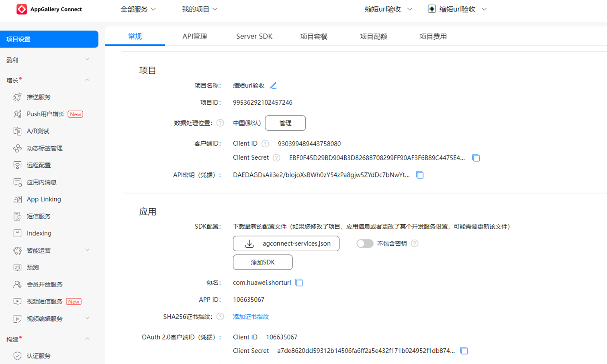Click the 管理 button for data location
The image size is (607, 364).
(x=285, y=123)
